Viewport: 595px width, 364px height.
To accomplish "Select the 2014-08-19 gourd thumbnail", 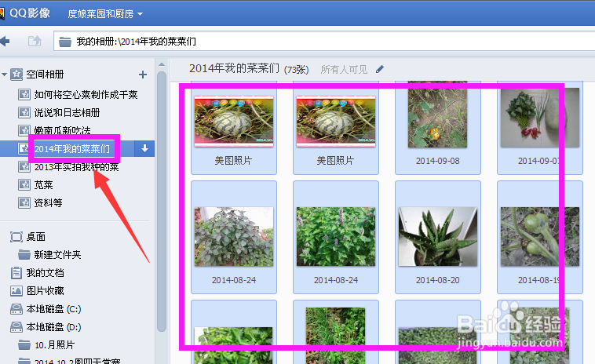I will pos(539,238).
